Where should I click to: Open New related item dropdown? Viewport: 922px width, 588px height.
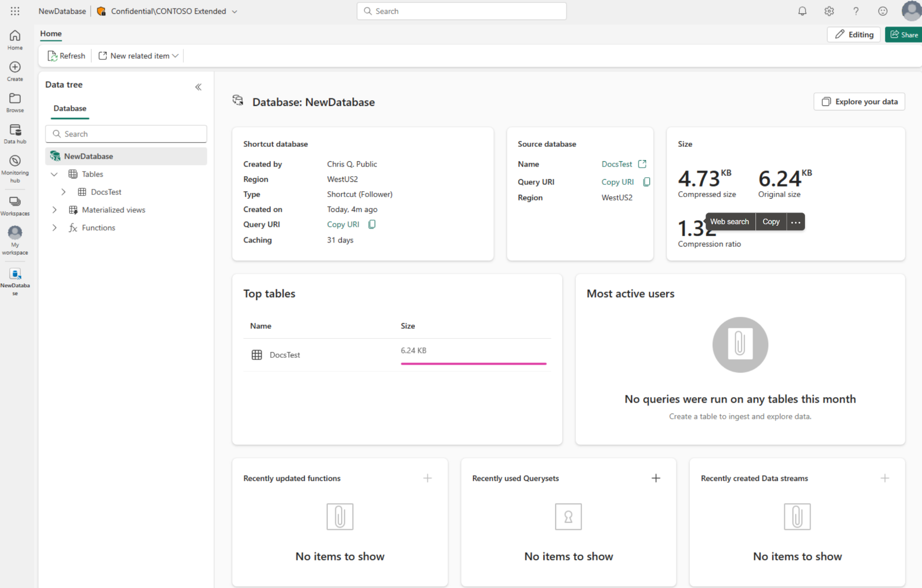coord(138,56)
